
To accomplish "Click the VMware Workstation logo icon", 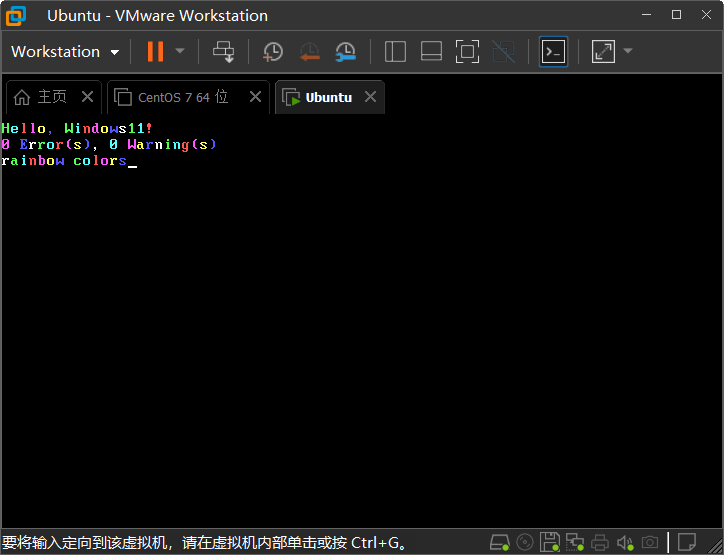I will pyautogui.click(x=16, y=15).
